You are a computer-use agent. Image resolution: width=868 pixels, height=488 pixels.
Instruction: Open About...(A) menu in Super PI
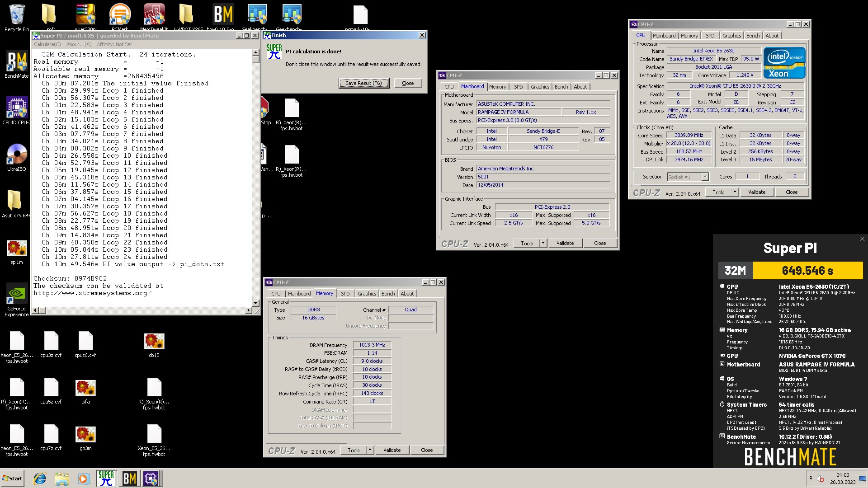click(x=79, y=44)
